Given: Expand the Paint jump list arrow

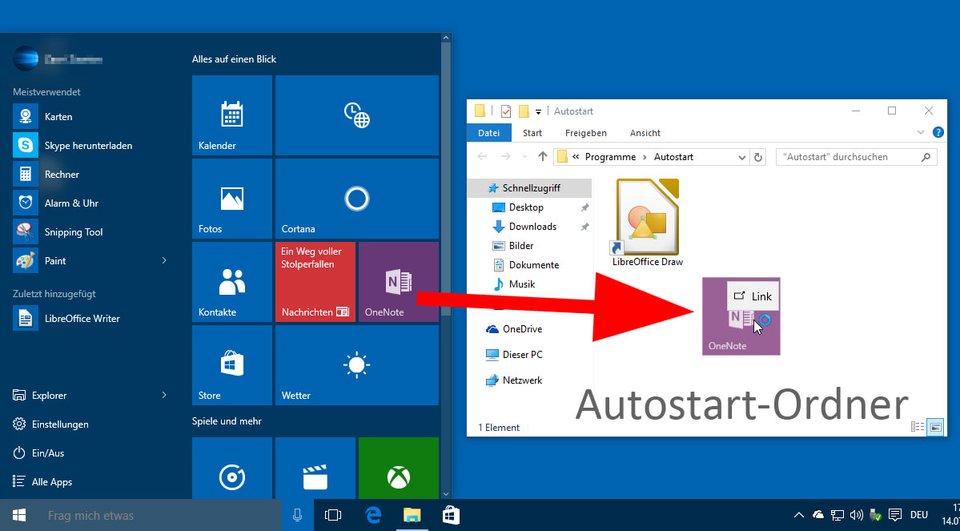Looking at the screenshot, I should click(163, 260).
